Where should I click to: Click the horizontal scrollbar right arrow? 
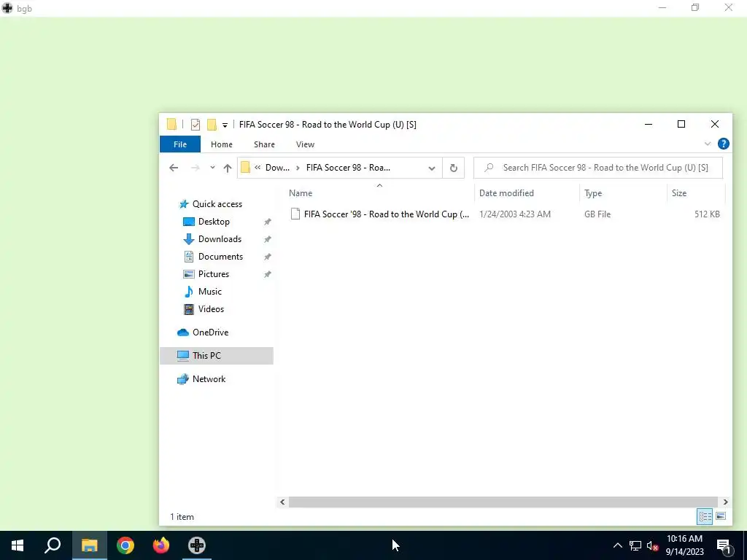(x=725, y=502)
